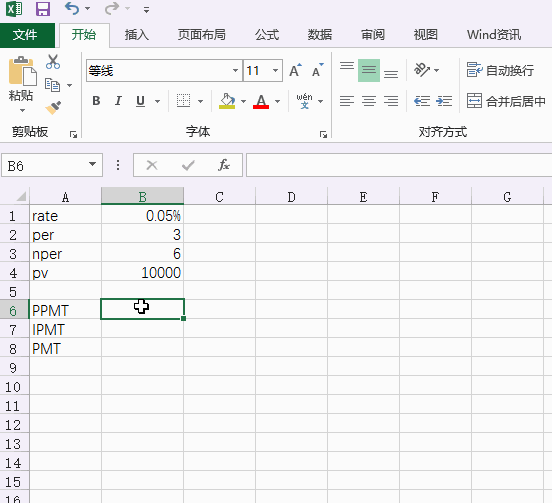
Task: Apply the yellow fill color bucket
Action: (x=227, y=101)
